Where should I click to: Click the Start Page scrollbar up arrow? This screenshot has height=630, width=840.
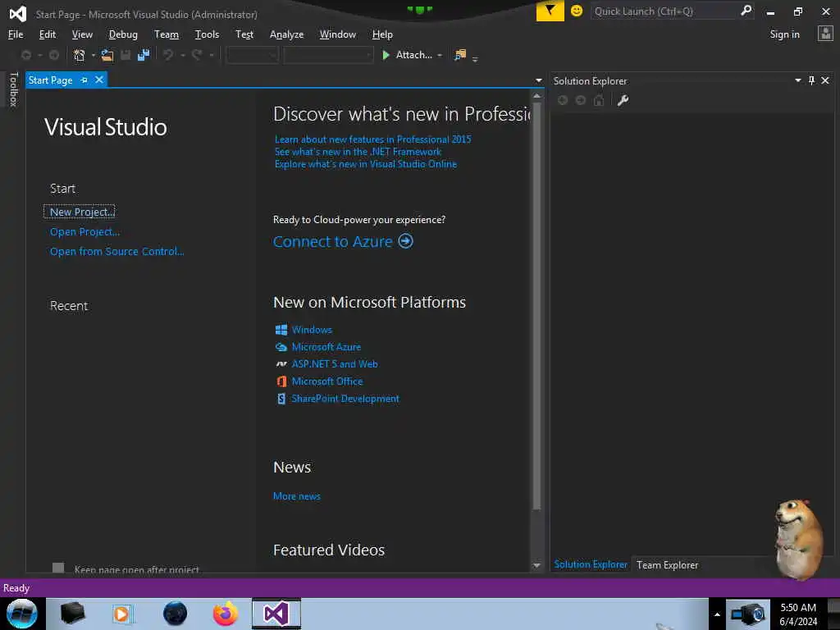[536, 96]
